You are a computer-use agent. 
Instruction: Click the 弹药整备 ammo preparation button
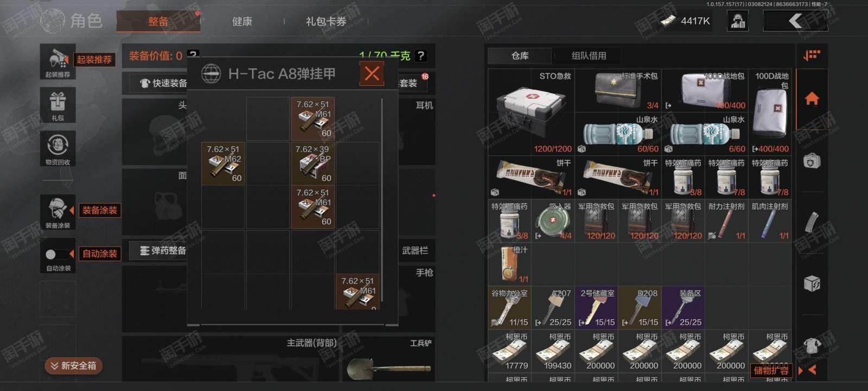pos(163,250)
